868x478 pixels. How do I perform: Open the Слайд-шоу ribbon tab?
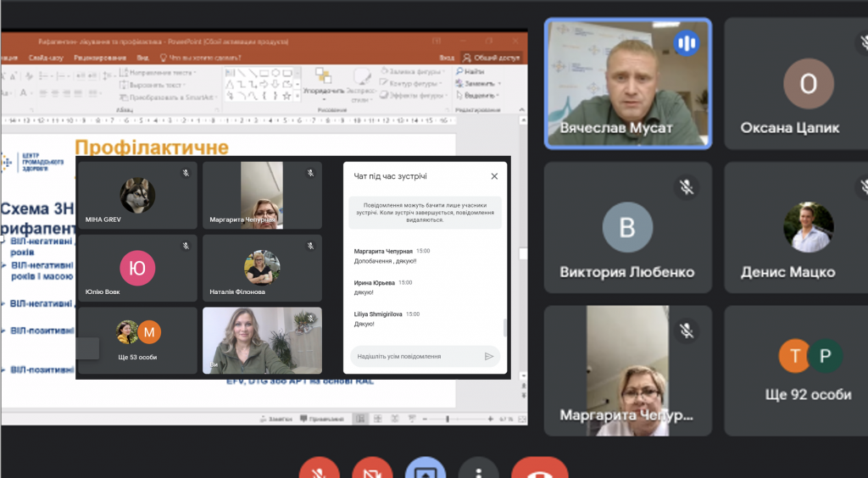(46, 58)
